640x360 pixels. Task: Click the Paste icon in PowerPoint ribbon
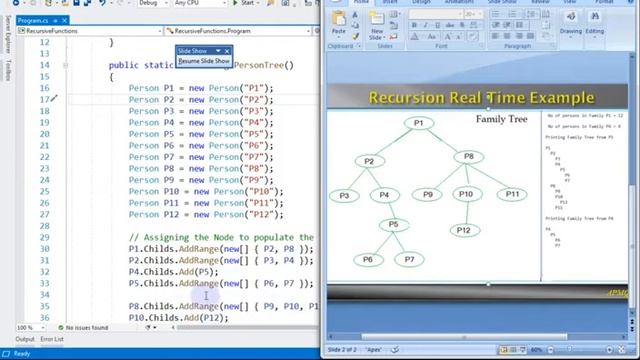(x=338, y=19)
